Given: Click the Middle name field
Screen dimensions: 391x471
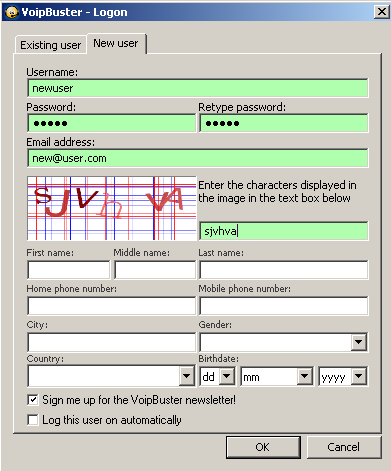Looking at the screenshot, I should pos(155,270).
